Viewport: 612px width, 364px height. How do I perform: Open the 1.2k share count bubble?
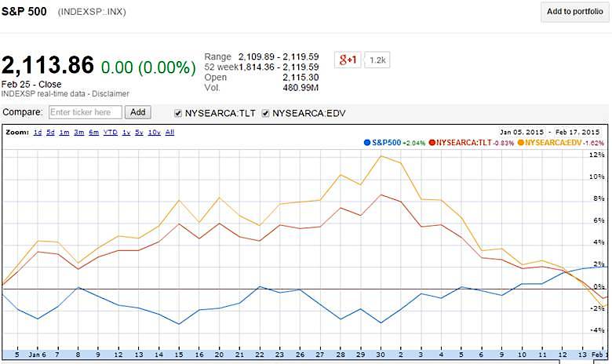tap(377, 60)
